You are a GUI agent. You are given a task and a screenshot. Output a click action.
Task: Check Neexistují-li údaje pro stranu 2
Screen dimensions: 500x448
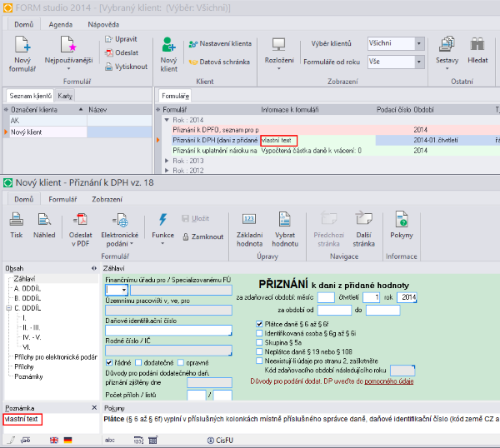[259, 361]
